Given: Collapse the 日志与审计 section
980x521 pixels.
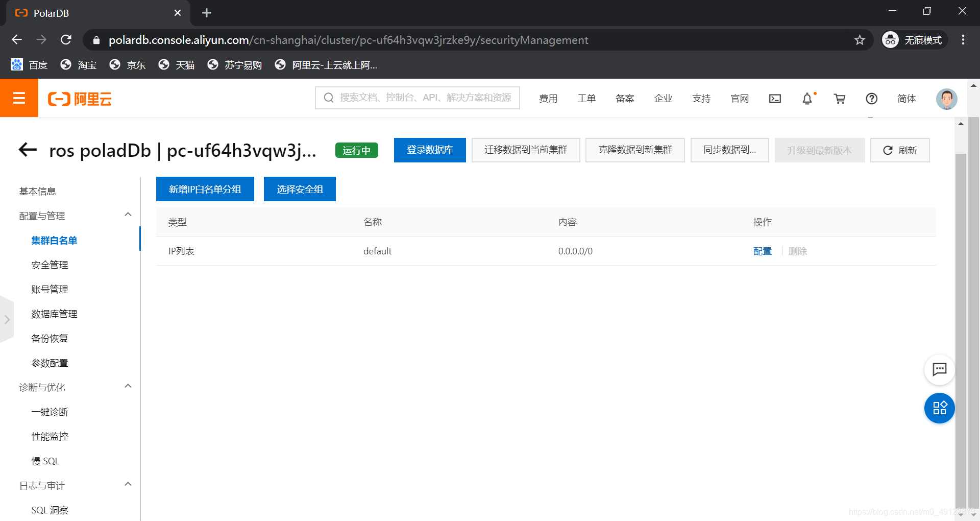Looking at the screenshot, I should click(x=128, y=484).
